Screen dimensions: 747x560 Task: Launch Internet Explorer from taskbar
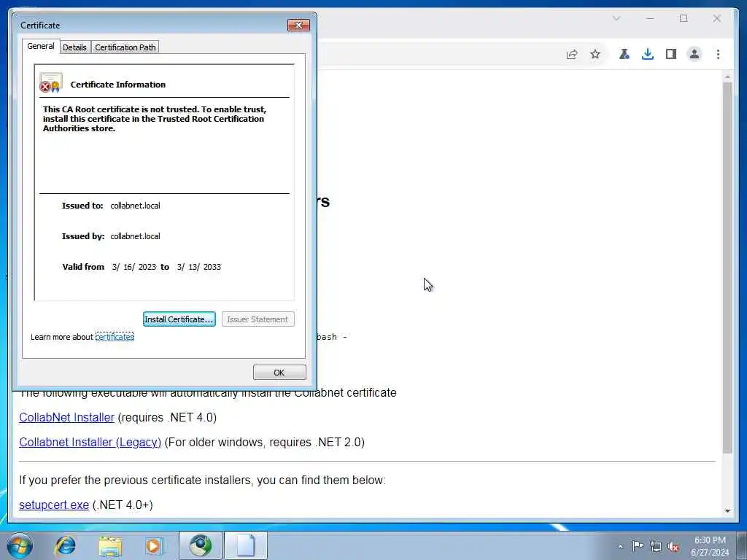point(65,545)
